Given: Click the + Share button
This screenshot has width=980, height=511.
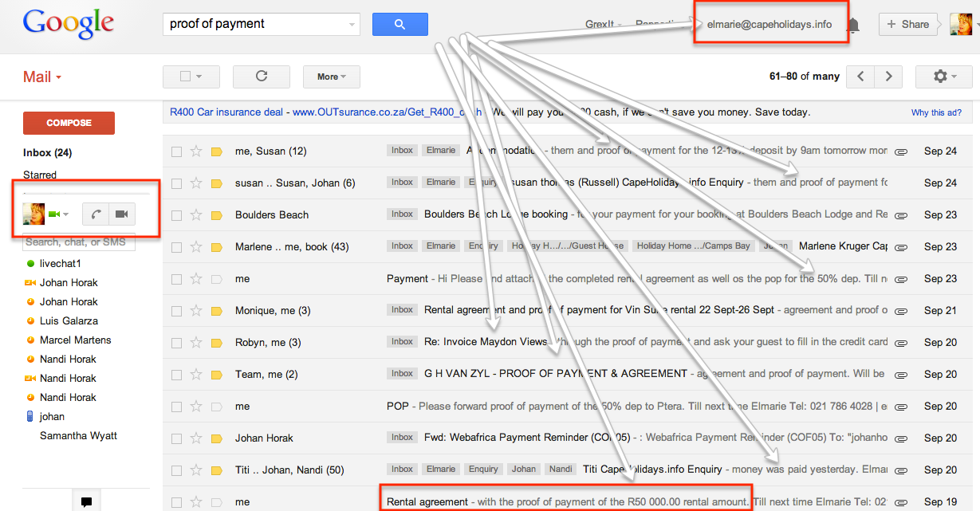Looking at the screenshot, I should [x=907, y=25].
